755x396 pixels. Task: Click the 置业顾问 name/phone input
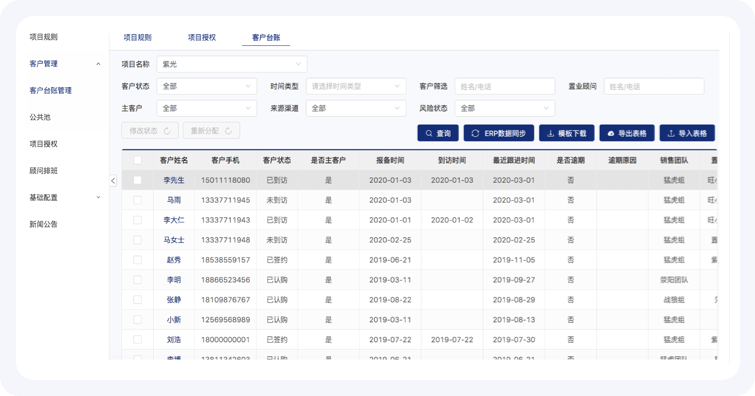click(x=654, y=86)
